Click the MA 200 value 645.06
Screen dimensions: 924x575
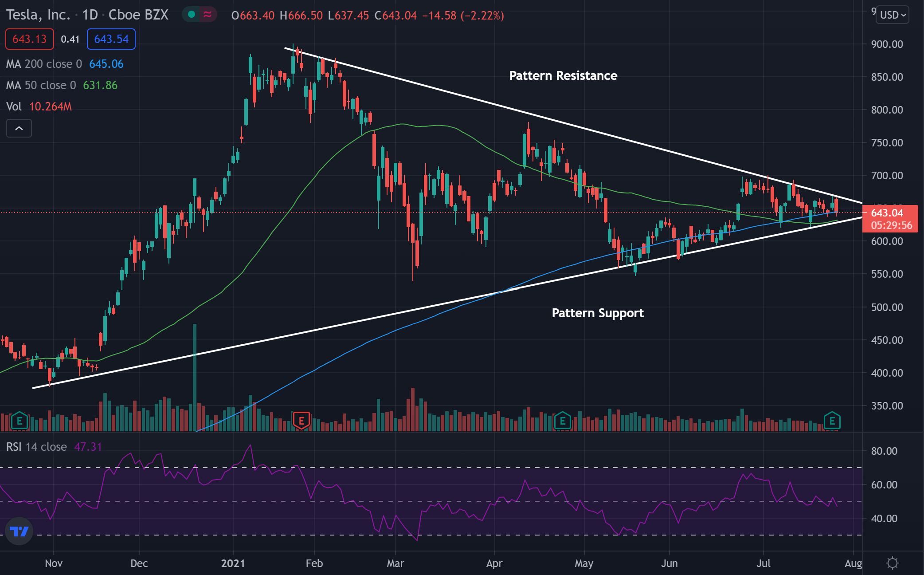106,64
